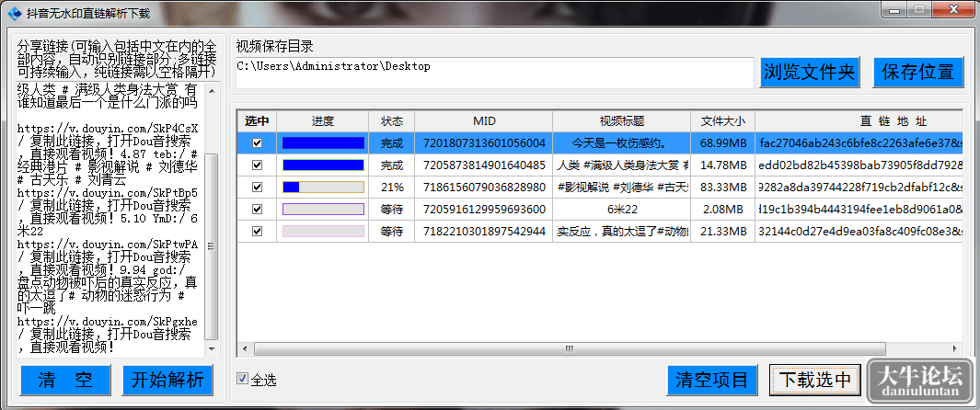Toggle the 全选 select-all checkbox
980x410 pixels.
243,378
